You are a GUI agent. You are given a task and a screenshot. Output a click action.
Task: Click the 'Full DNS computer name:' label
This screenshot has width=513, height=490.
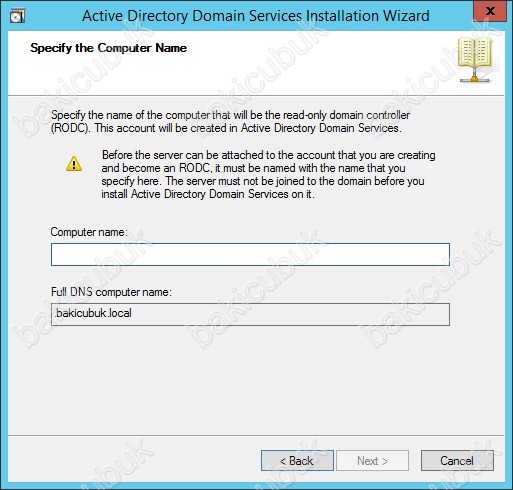(111, 292)
